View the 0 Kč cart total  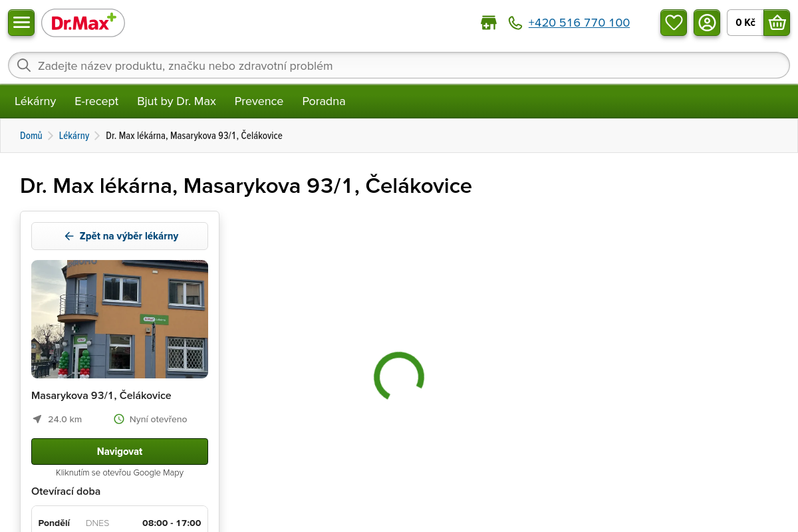pos(745,23)
